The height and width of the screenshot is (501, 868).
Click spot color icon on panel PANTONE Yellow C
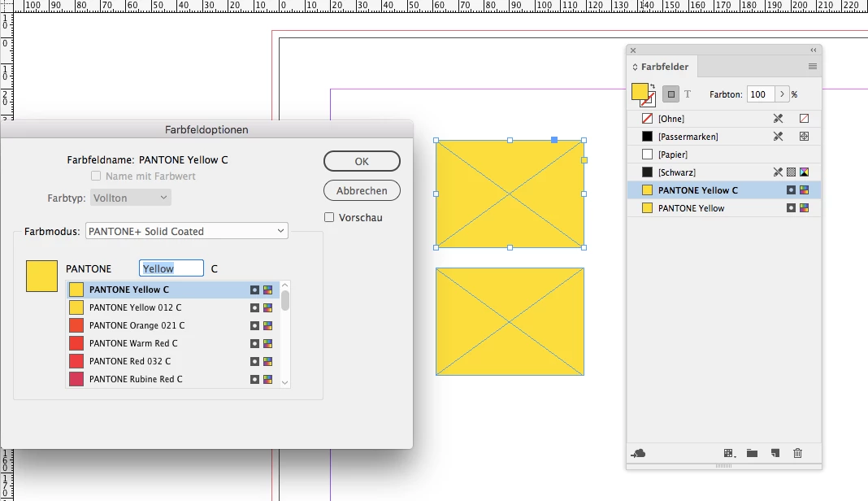792,190
